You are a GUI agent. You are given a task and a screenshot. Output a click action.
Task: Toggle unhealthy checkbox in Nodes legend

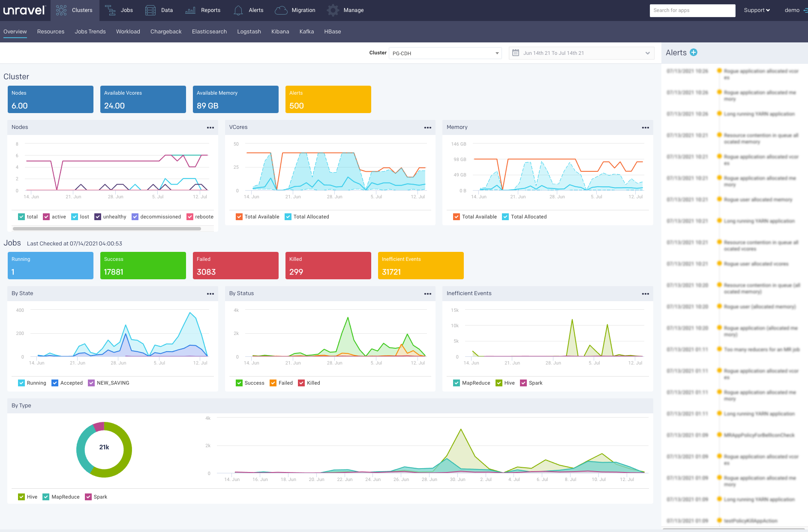click(98, 217)
